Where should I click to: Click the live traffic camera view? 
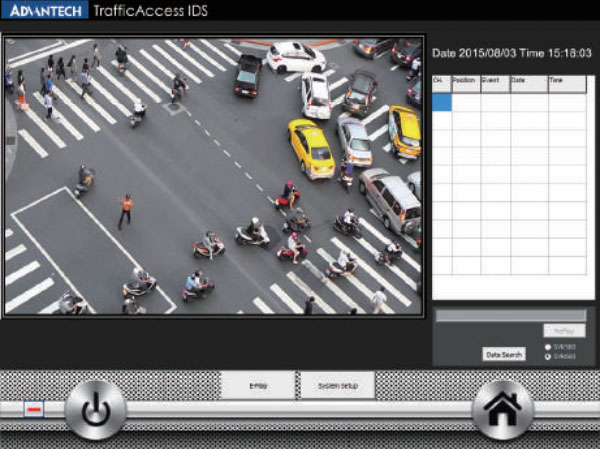214,176
